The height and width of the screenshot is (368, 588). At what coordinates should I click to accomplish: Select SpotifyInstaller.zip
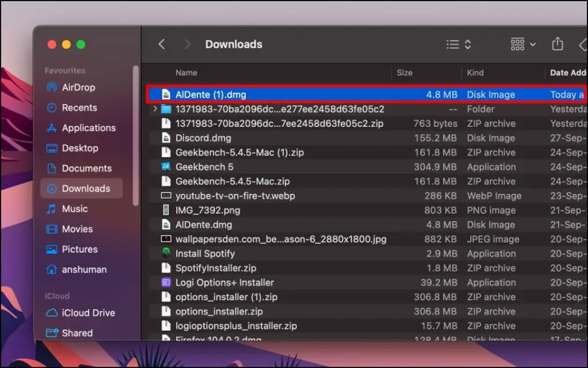(x=216, y=268)
